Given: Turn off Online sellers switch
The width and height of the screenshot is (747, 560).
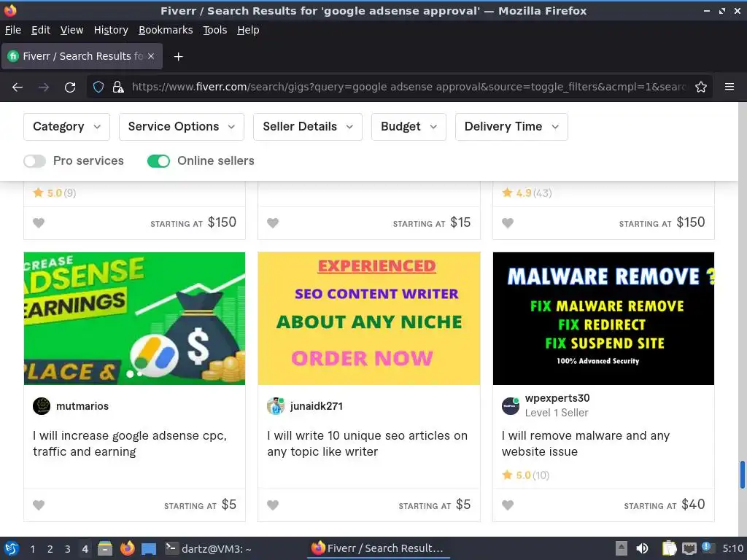Looking at the screenshot, I should point(158,161).
